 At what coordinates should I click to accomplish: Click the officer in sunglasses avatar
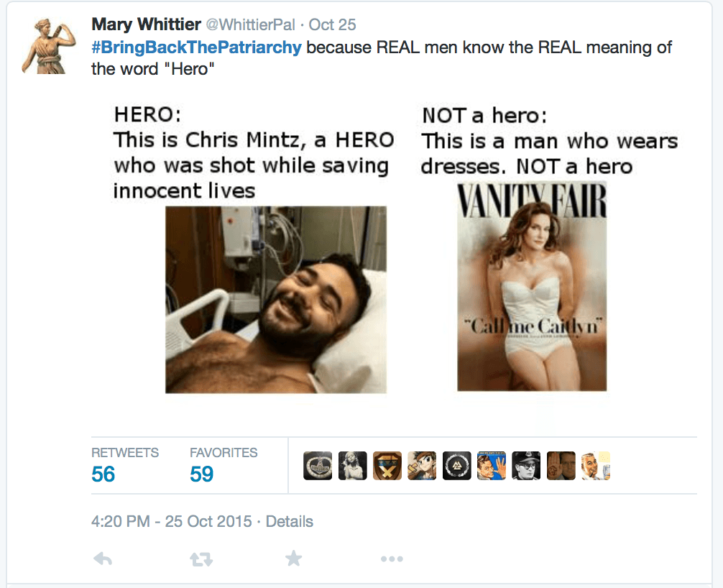point(526,466)
